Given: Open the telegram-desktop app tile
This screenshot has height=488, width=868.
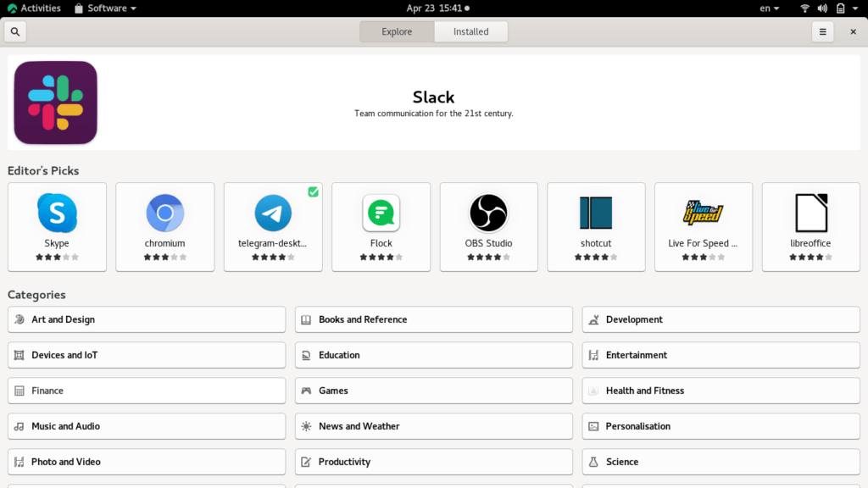Looking at the screenshot, I should pos(273,227).
